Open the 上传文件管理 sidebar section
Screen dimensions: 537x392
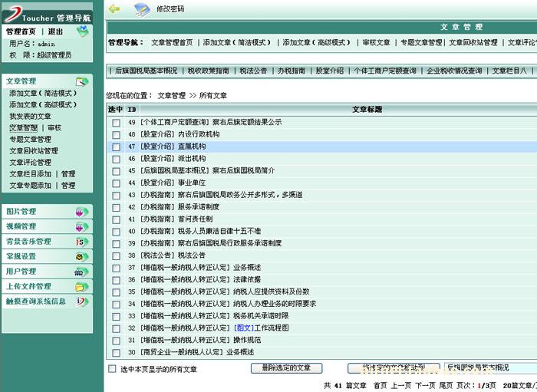(28, 286)
